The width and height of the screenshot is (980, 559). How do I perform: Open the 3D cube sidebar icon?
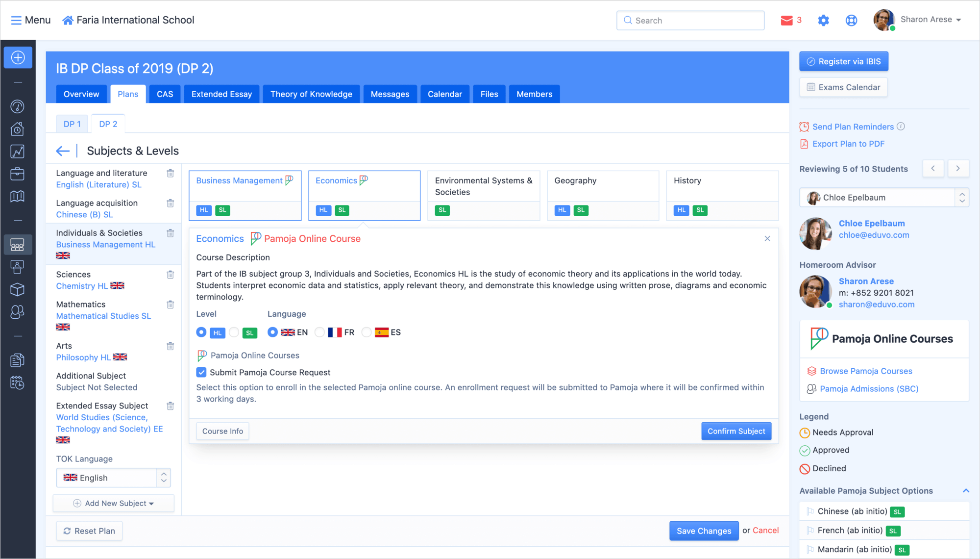click(x=18, y=289)
